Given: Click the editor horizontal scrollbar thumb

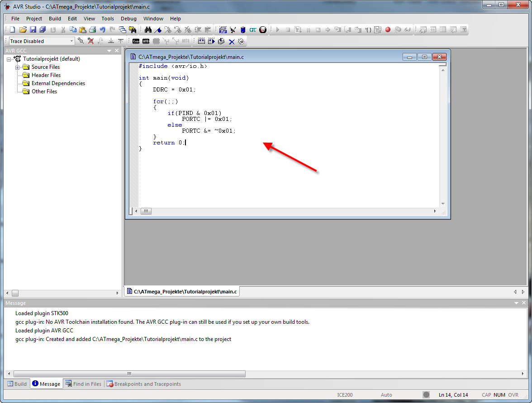Looking at the screenshot, I should (x=146, y=211).
